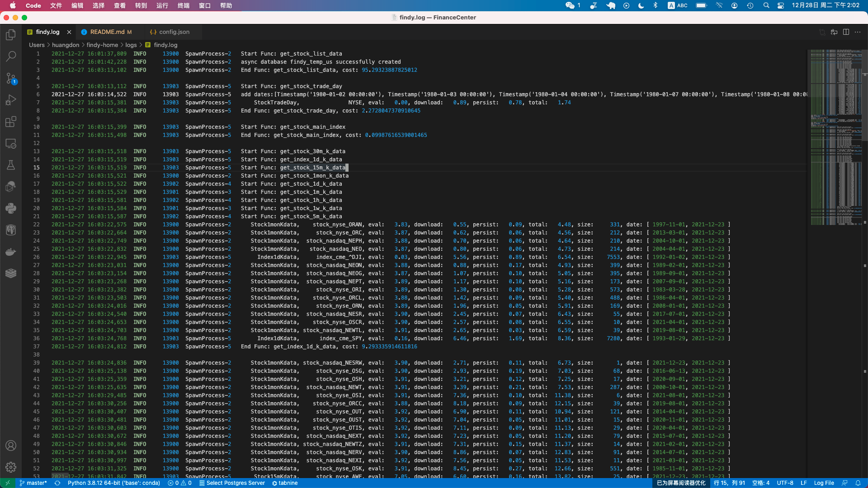868x488 pixels.
Task: Open the Search view in activity bar
Action: pos(11,56)
